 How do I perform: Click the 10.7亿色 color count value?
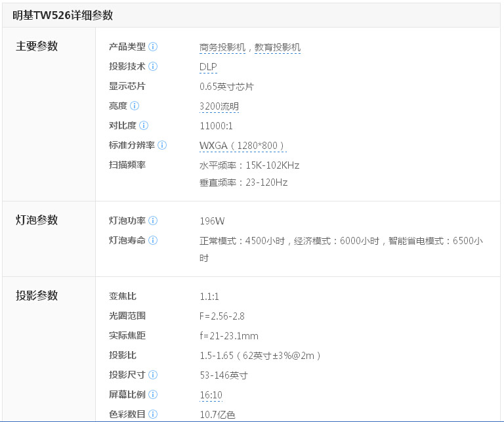click(218, 415)
